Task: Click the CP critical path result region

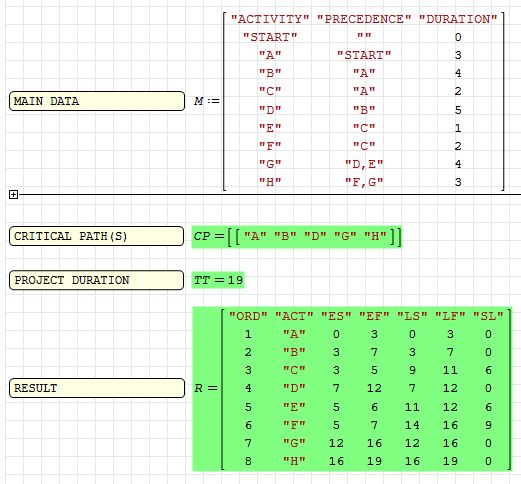Action: tap(297, 237)
